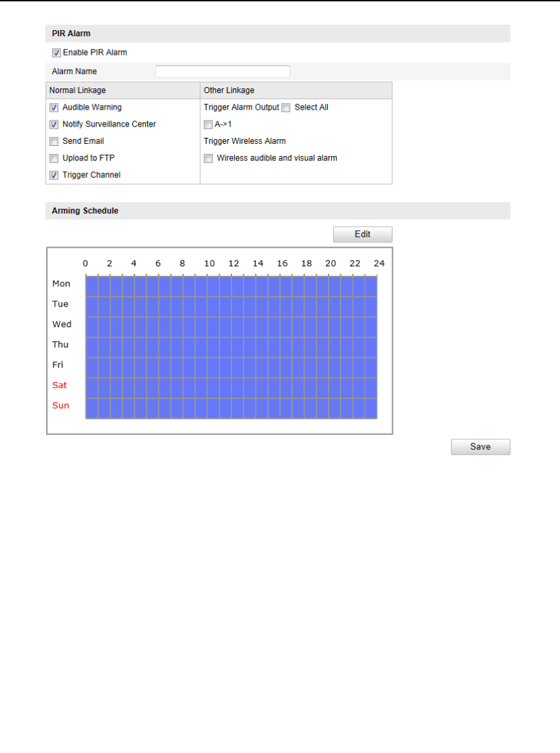Viewport: 560px width, 753px height.
Task: Check Select All for alarm output
Action: point(286,108)
